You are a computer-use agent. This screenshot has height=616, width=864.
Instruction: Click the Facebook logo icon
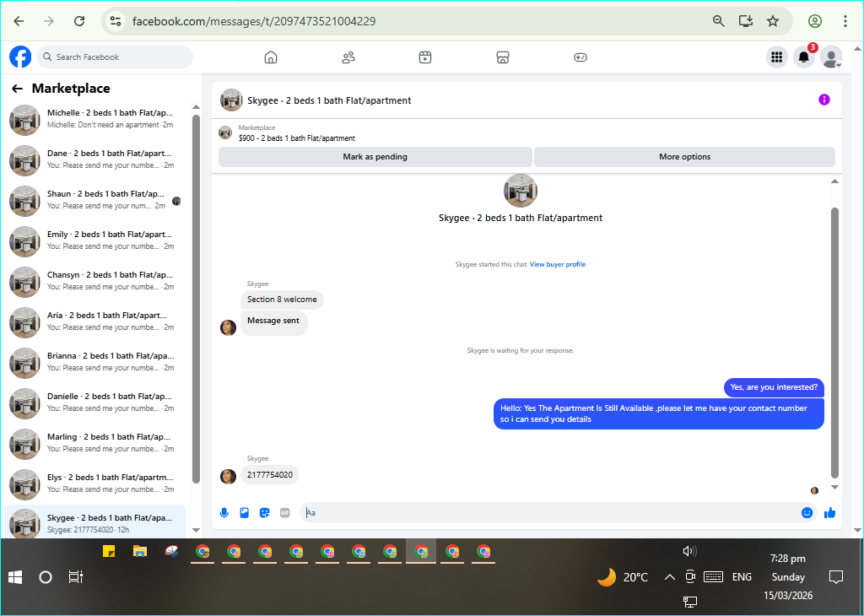[20, 57]
